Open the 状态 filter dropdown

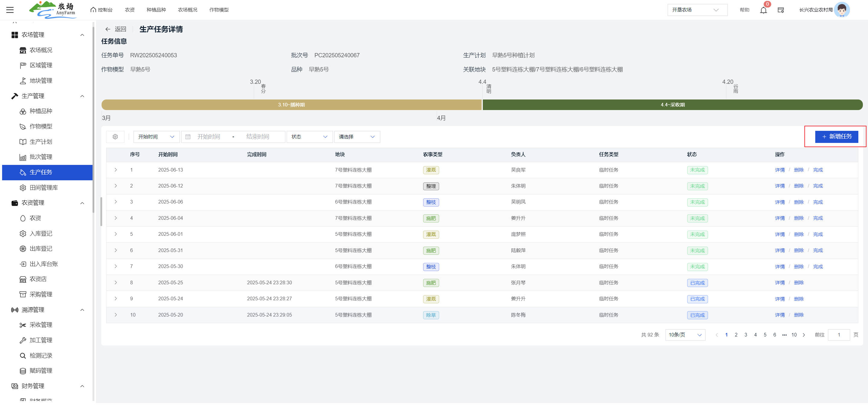coord(309,137)
